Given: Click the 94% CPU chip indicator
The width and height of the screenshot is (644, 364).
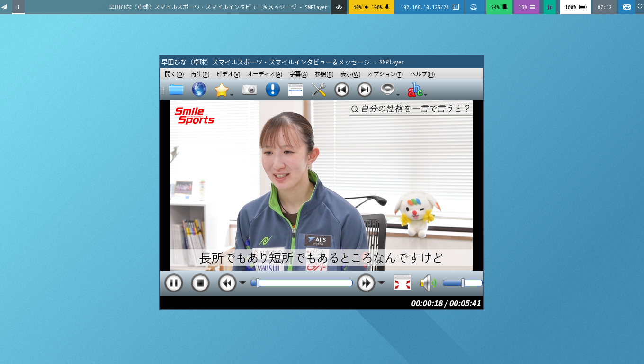Looking at the screenshot, I should (x=499, y=7).
